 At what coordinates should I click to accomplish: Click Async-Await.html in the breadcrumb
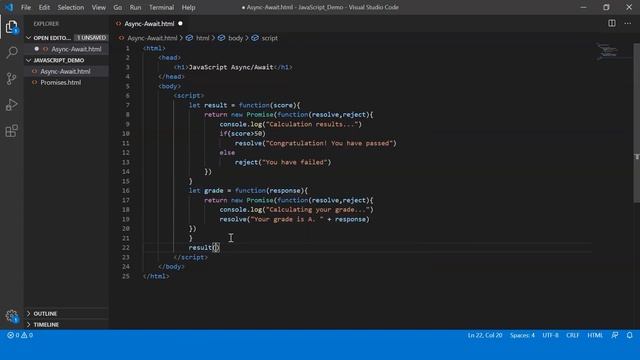pos(152,38)
